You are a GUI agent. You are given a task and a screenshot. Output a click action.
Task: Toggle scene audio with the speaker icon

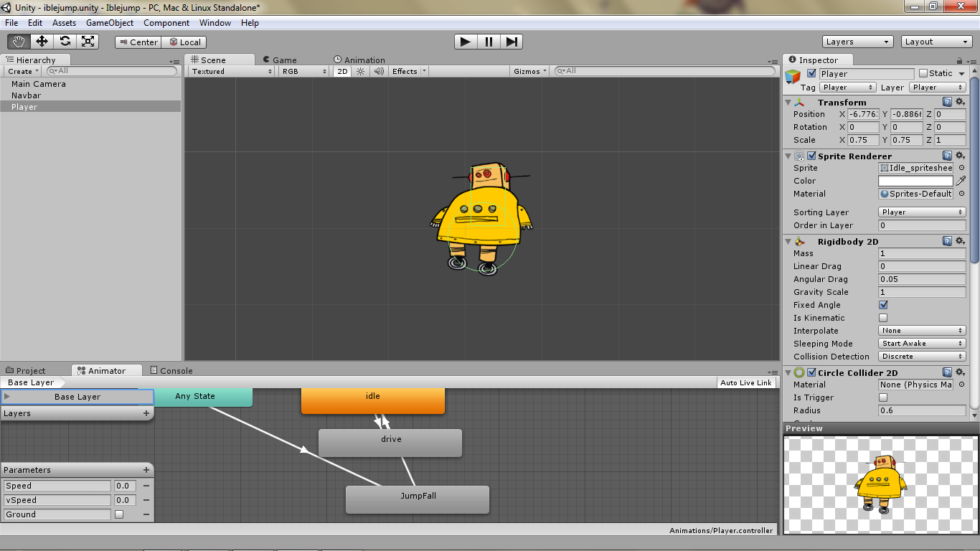(x=377, y=71)
